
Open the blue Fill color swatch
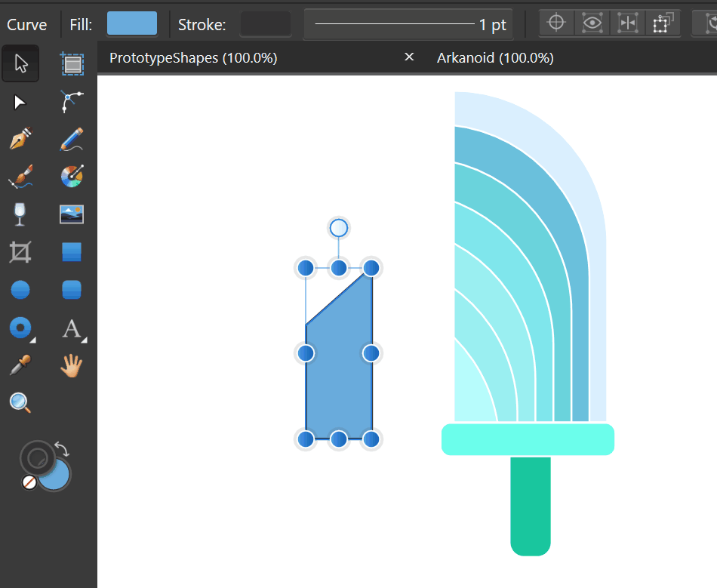[x=132, y=23]
